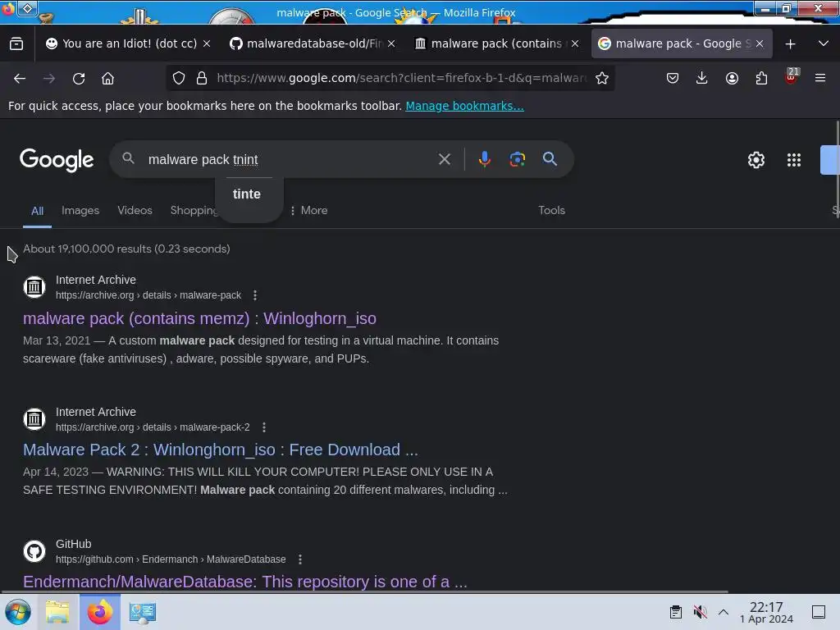Expand the hidden system tray icons arrow

point(724,612)
